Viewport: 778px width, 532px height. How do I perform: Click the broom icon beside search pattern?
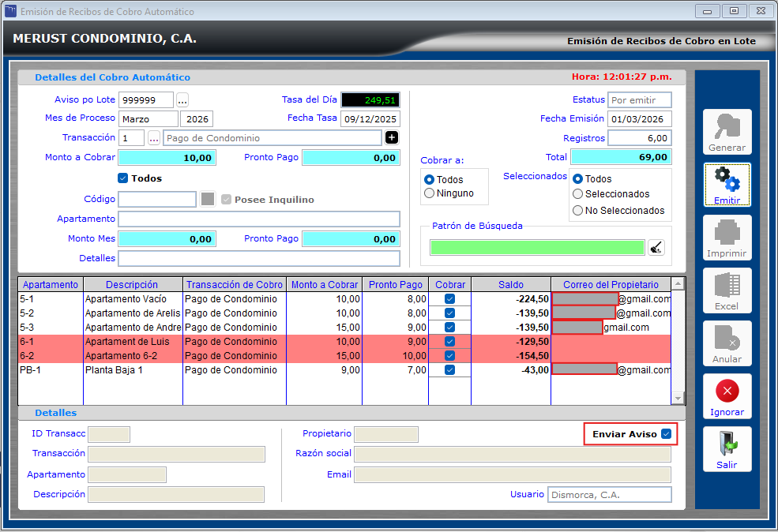[656, 248]
